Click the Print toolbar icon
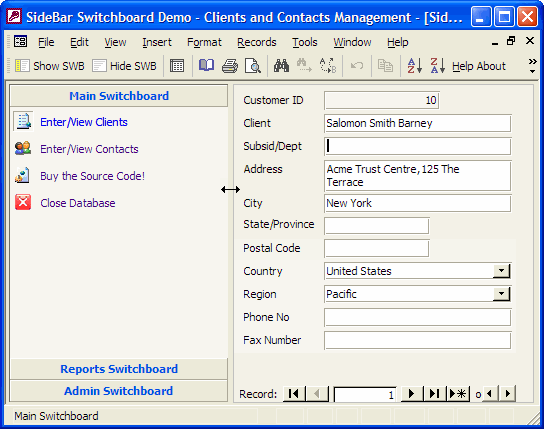 coord(230,66)
